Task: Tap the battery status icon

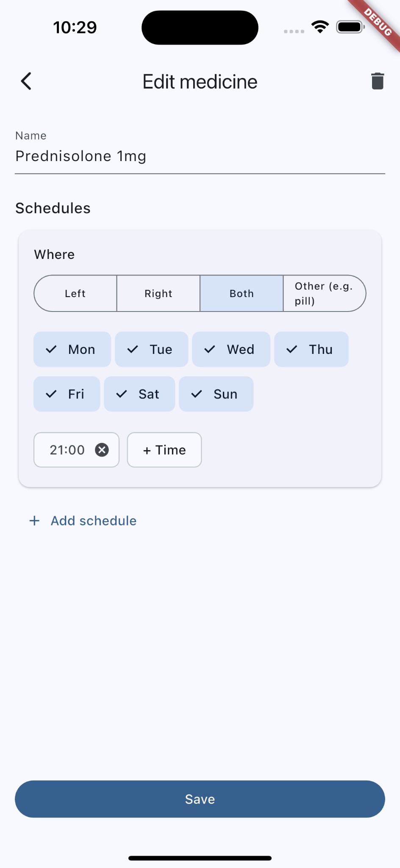Action: pos(350,27)
